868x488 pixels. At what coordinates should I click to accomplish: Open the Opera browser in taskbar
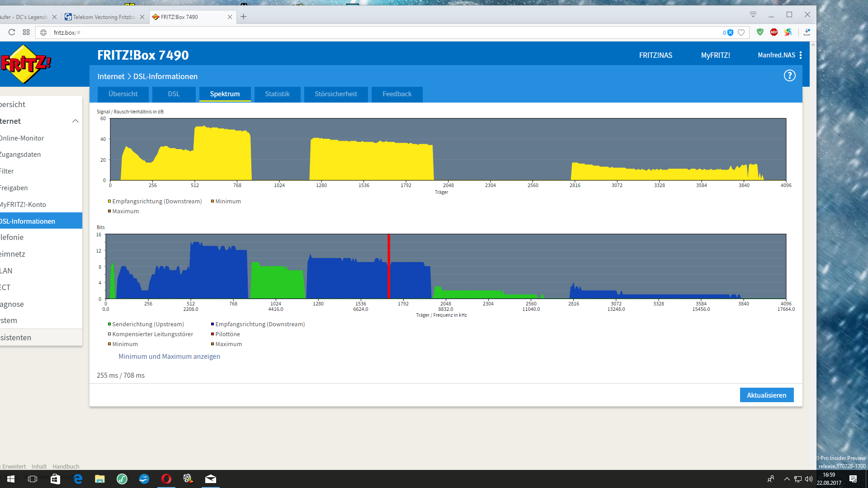coord(166,479)
